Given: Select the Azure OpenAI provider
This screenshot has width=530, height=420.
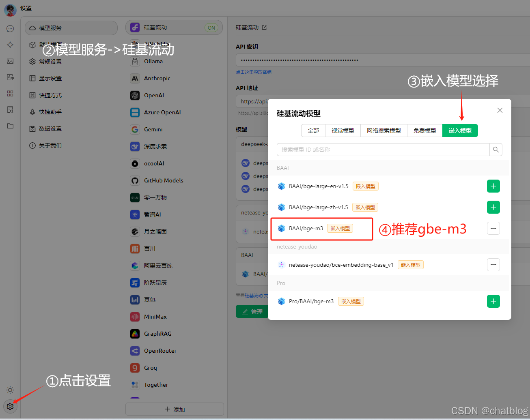Looking at the screenshot, I should coord(174,112).
